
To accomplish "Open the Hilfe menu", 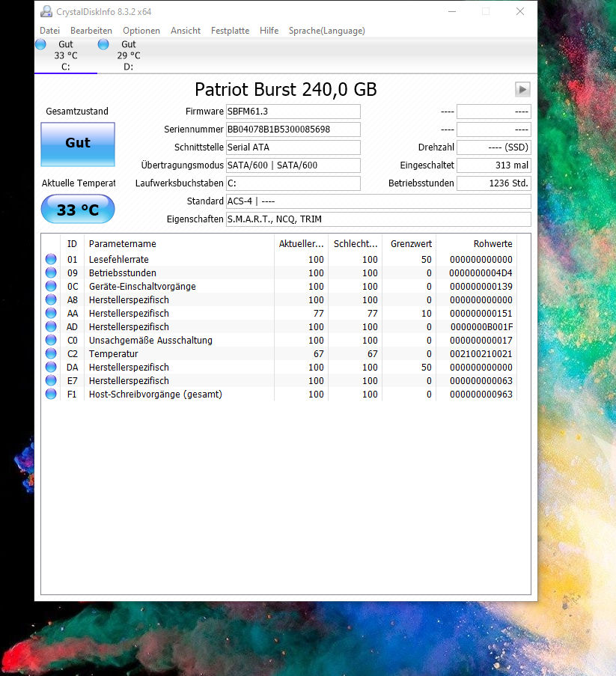I will click(269, 31).
